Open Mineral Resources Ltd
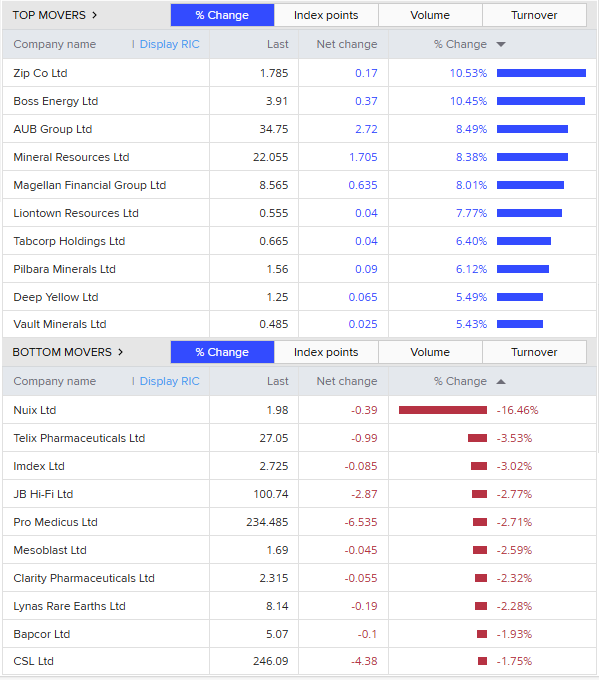Viewport: 599px width, 680px height. coord(71,157)
